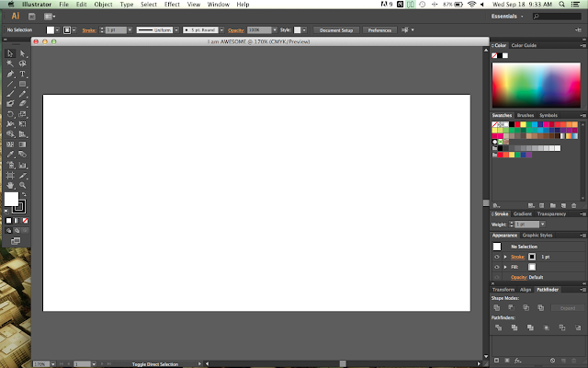Image resolution: width=588 pixels, height=368 pixels.
Task: Select the Gradient tool in toolbox
Action: pos(22,144)
